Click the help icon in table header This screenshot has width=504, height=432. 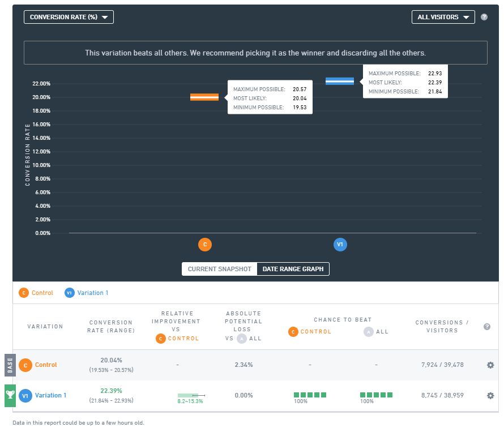click(x=486, y=327)
